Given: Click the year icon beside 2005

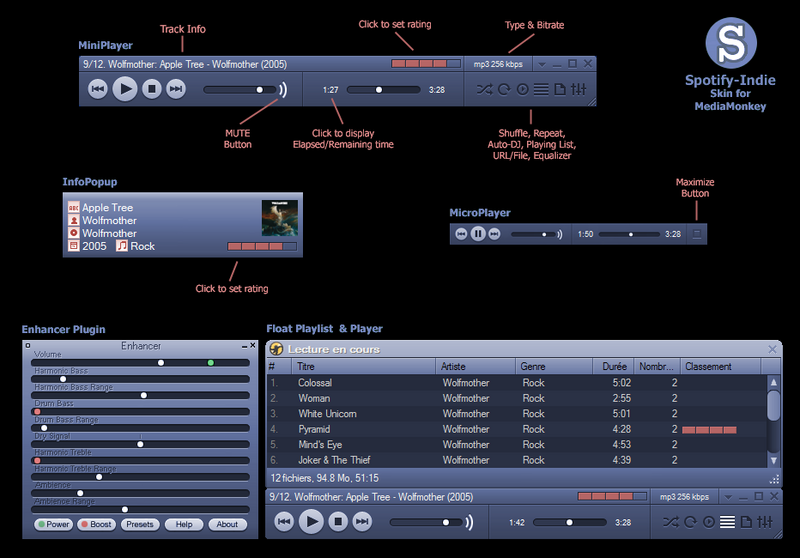Looking at the screenshot, I should [x=73, y=246].
